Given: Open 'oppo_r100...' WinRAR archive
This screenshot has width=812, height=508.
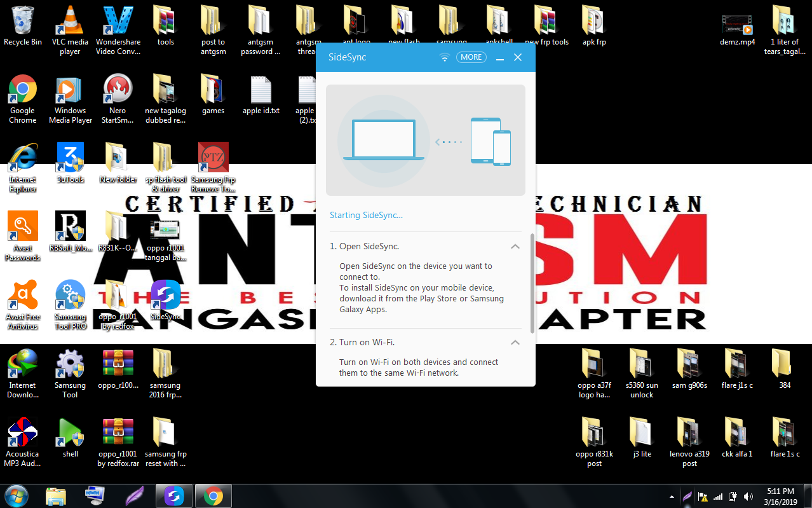Looking at the screenshot, I should pos(118,369).
